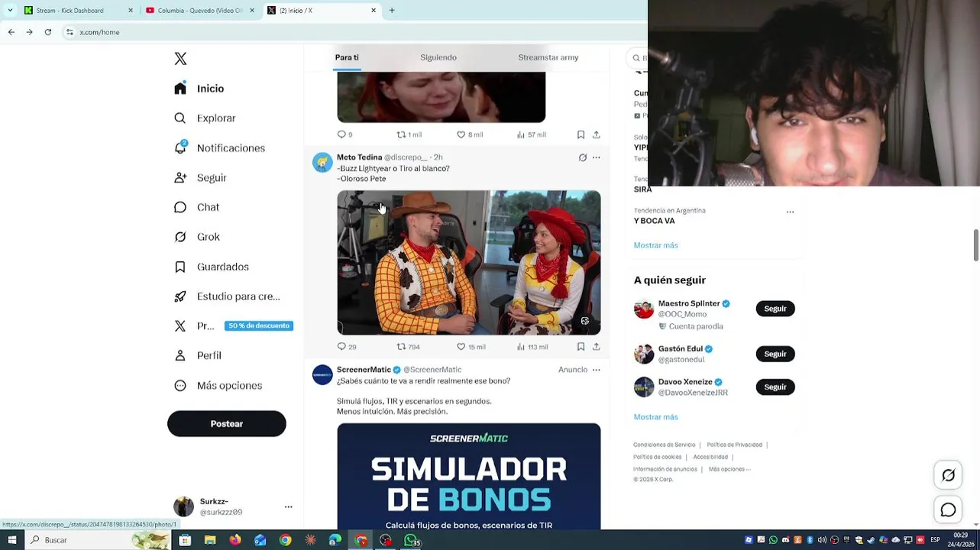
Task: Click the Postear button
Action: [x=227, y=424]
